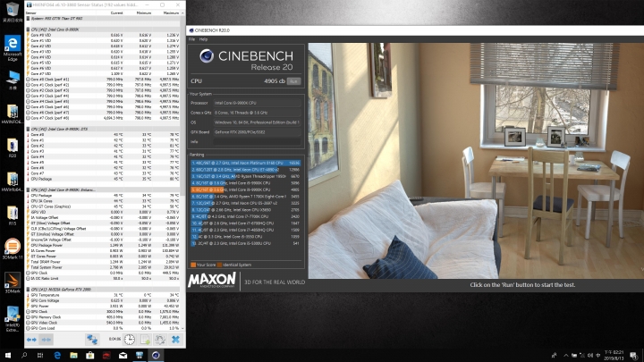The height and width of the screenshot is (362, 644).
Task: Open Microsoft Edge desktop shortcut
Action: pyautogui.click(x=13, y=48)
